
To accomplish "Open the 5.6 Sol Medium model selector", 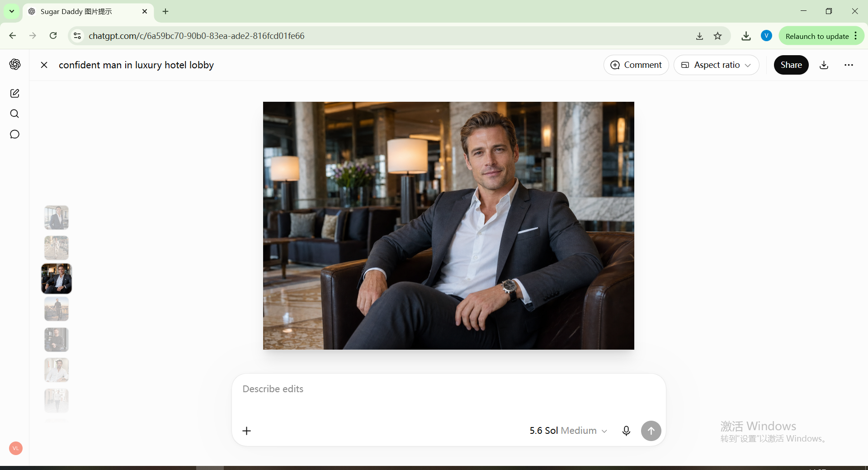I will 568,431.
